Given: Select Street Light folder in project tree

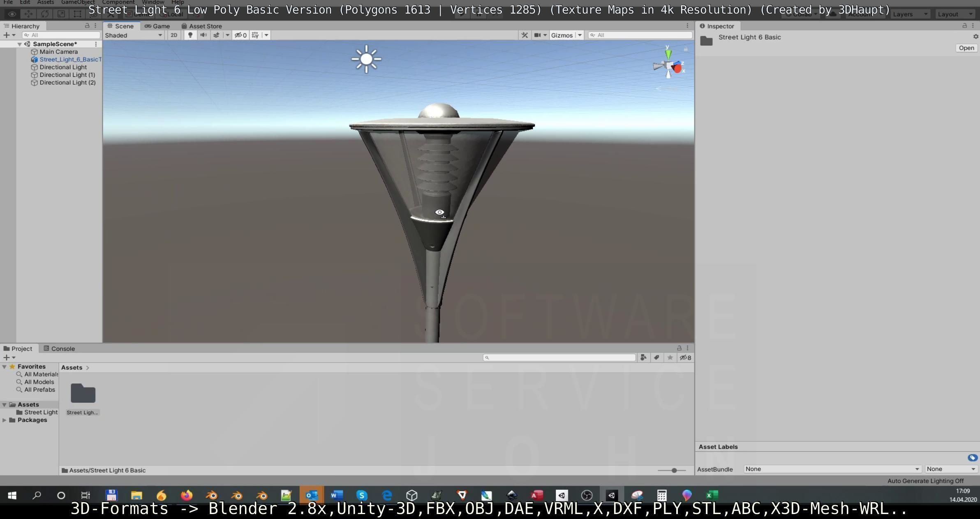Looking at the screenshot, I should click(37, 412).
